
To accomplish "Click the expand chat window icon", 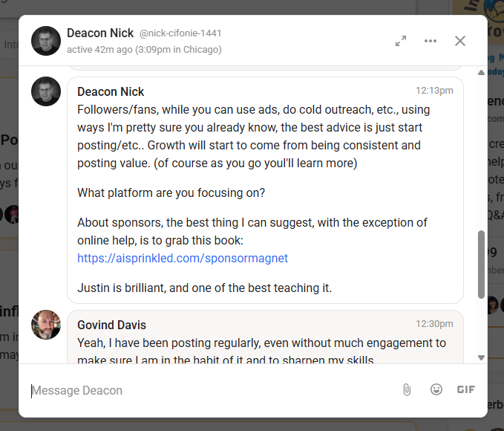I will tap(401, 41).
